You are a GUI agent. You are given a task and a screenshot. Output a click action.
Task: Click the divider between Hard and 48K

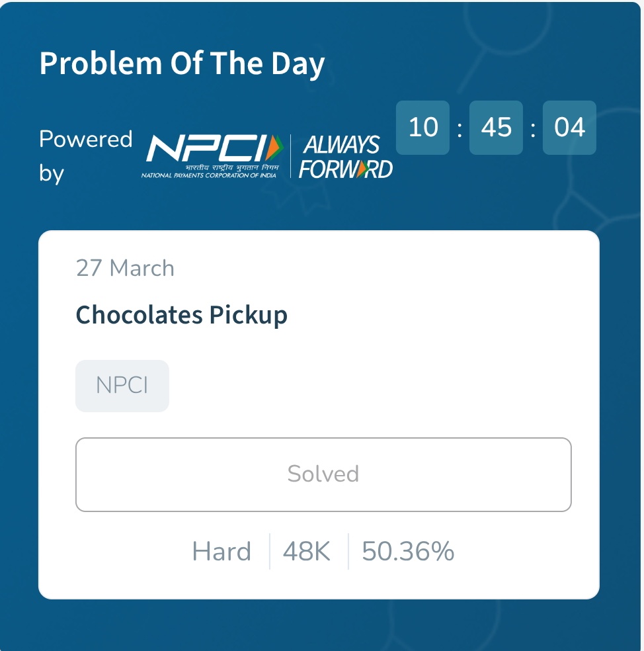pos(270,551)
